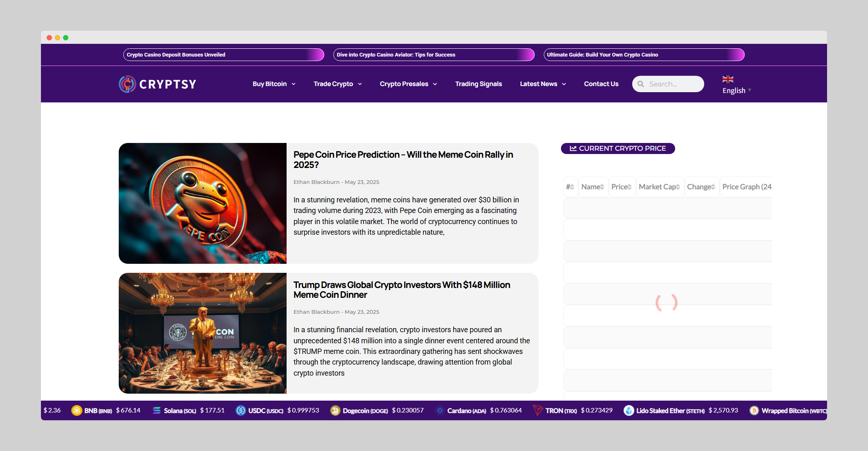
Task: Click the search magnifier icon
Action: 641,84
